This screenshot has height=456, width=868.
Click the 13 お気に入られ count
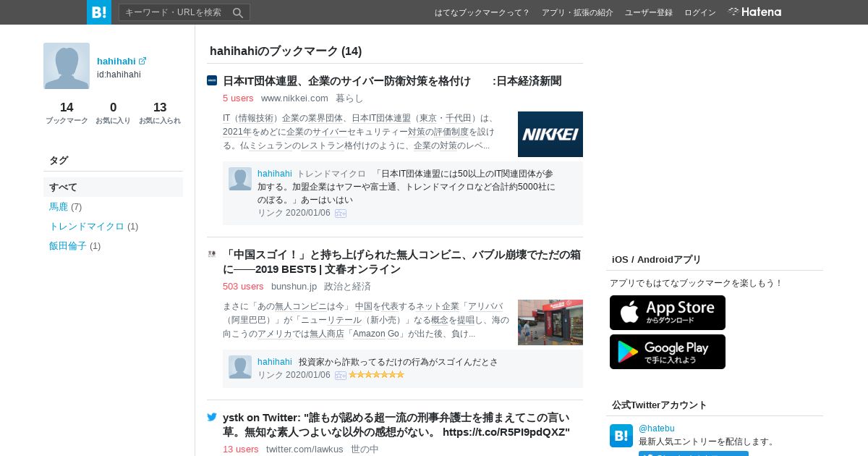click(160, 113)
